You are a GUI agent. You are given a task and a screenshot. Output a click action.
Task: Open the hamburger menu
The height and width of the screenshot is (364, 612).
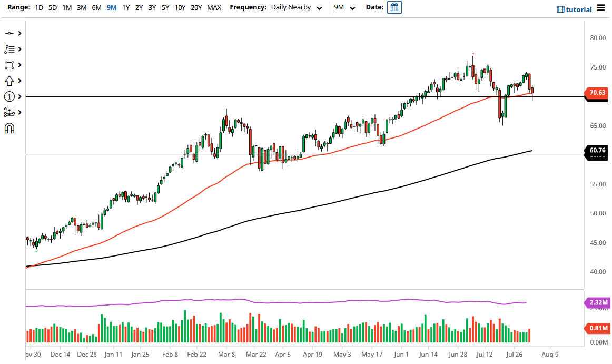tap(601, 8)
